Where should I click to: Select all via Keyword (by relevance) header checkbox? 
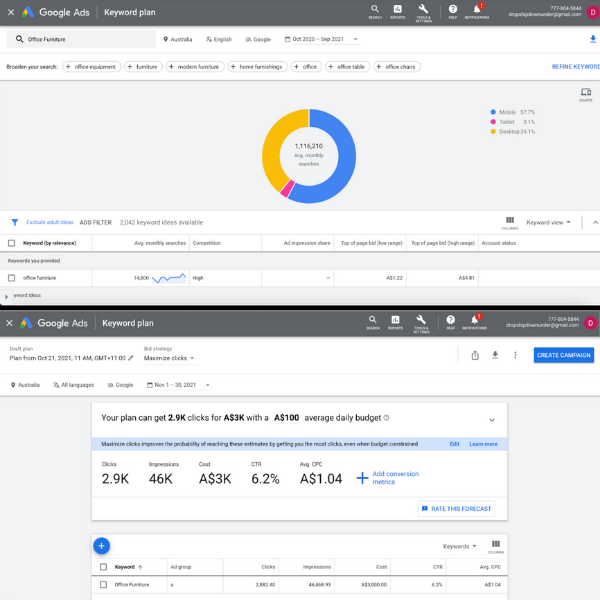point(12,243)
